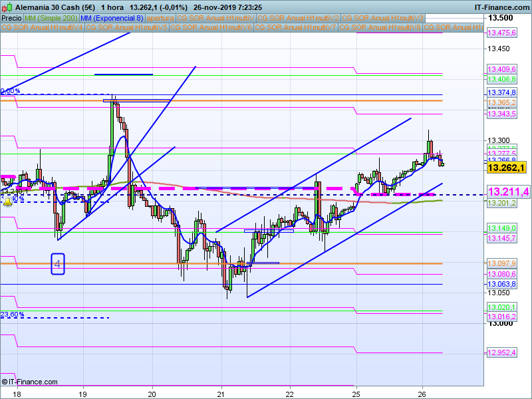Click the 13.050 price axis label

click(x=498, y=293)
